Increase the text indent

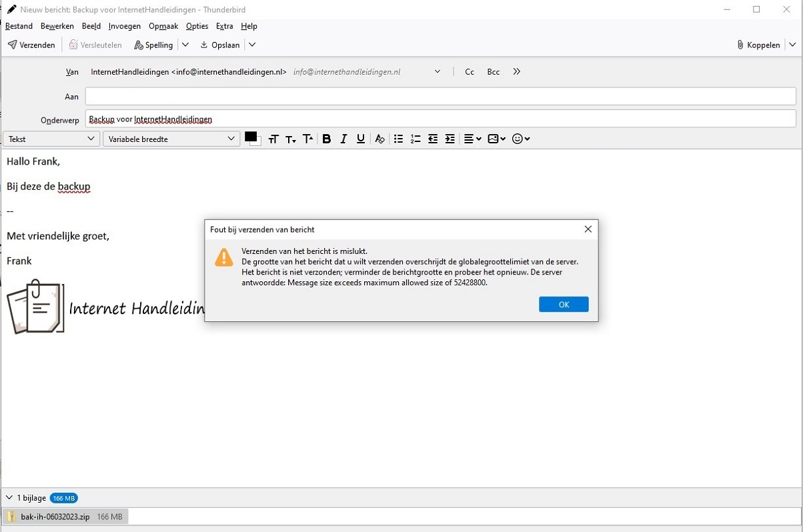click(x=450, y=139)
